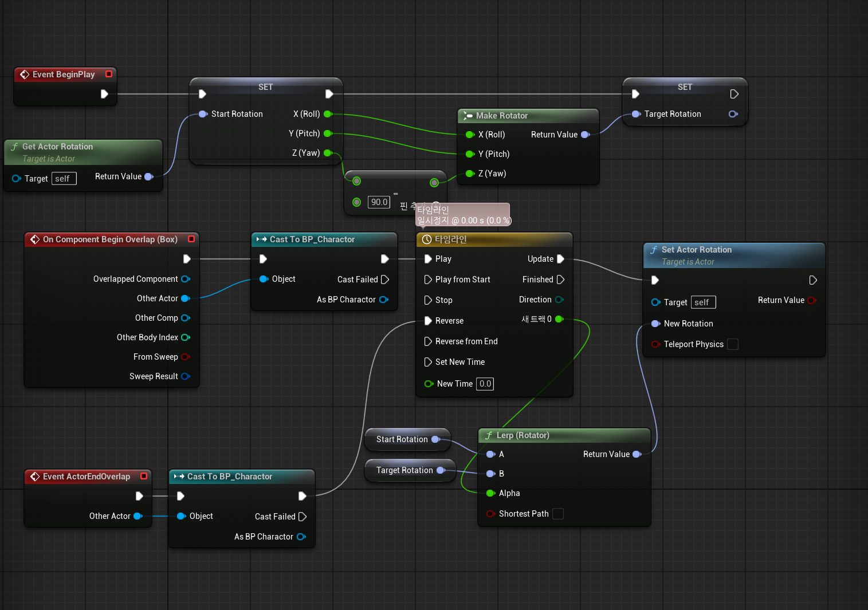Click the Event BeginPlay delegate pin
The image size is (868, 610).
(109, 74)
